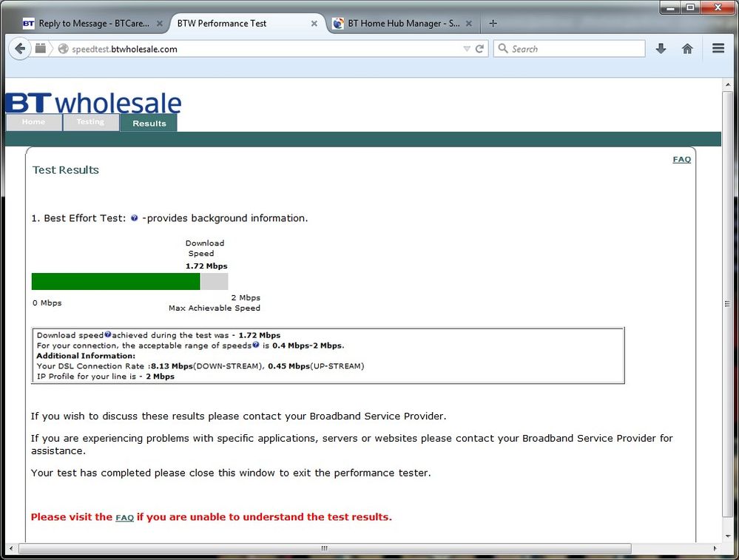This screenshot has height=560, width=739.
Task: Go back with the browser back arrow
Action: click(x=20, y=49)
